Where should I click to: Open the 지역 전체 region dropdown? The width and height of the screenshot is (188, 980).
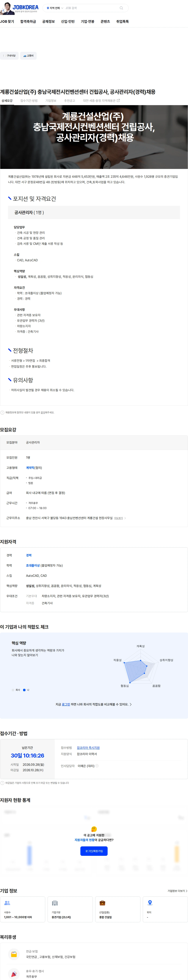[x=55, y=8]
